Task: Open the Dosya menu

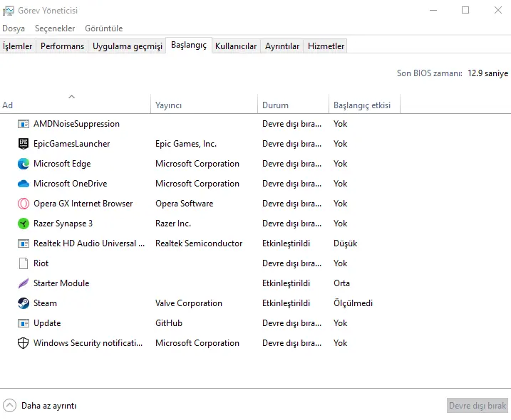Action: coord(14,28)
